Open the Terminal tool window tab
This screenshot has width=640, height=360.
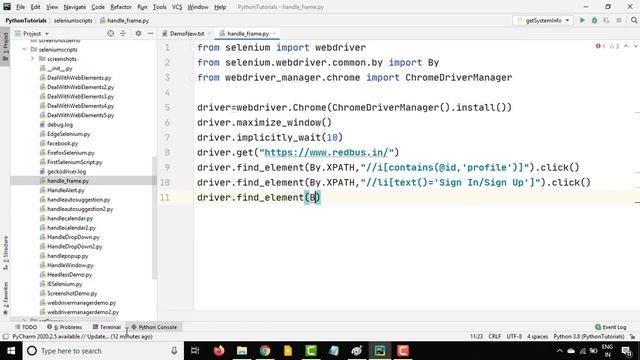coord(107,327)
